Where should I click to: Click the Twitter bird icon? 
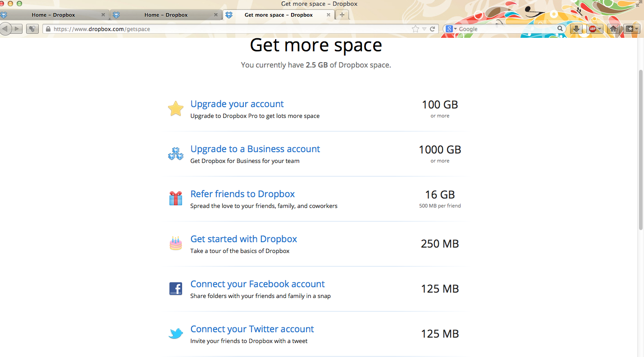pos(175,334)
